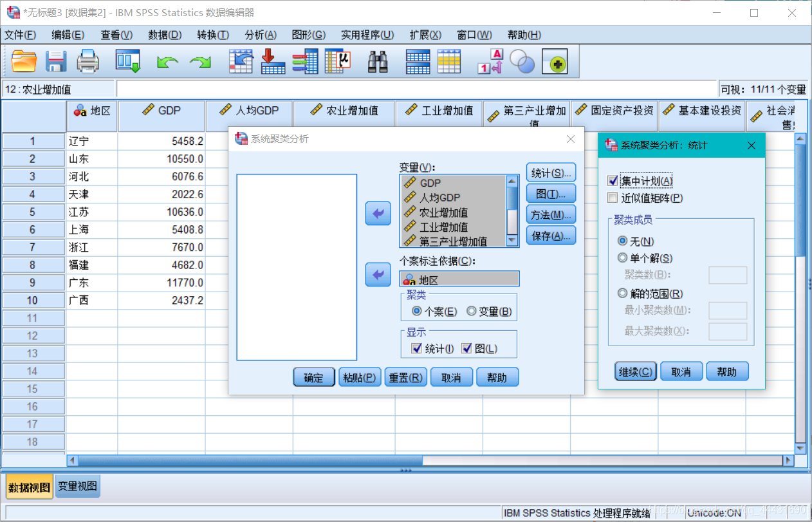Select 农业增加值 in the variables list
Screen dimensions: 812x522
[x=453, y=212]
